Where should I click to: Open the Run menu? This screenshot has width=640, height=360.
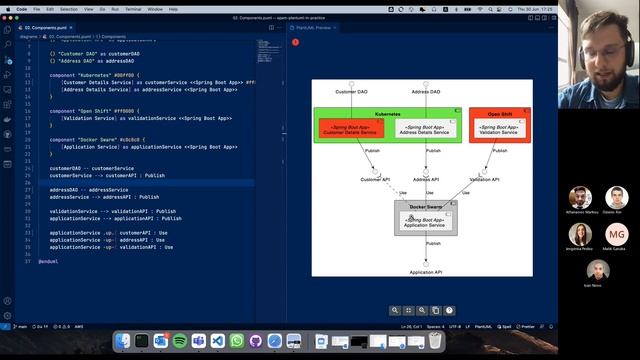click(x=115, y=9)
